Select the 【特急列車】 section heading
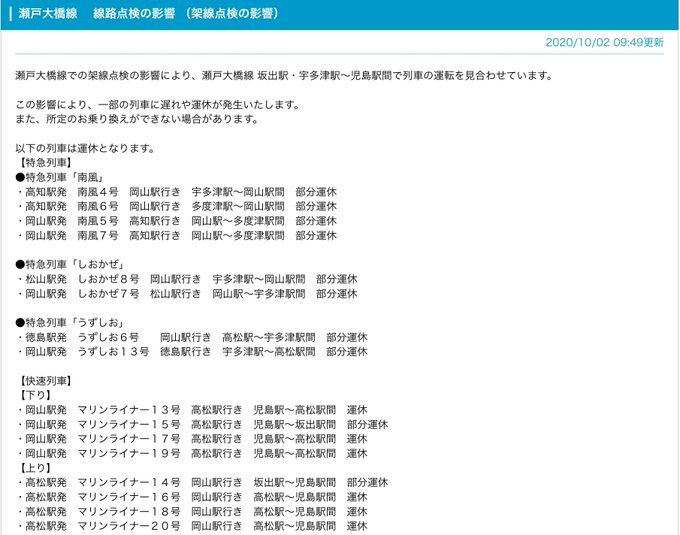Image resolution: width=680 pixels, height=535 pixels. click(x=44, y=163)
